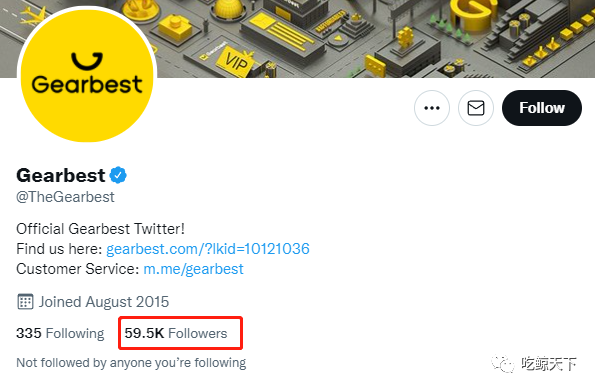Viewport: 595px width, 389px height.
Task: Follow the Gearbest account
Action: [542, 108]
